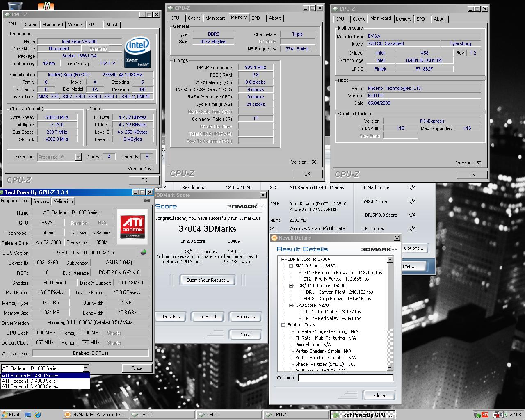Click the Result Details scrollbar down arrow
The width and height of the screenshot is (525, 420).
click(390, 368)
